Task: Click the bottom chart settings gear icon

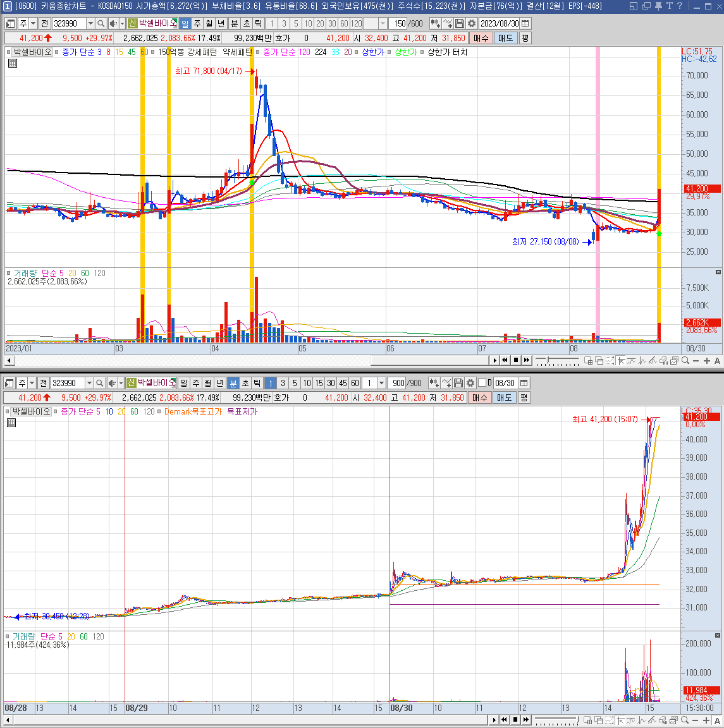Action: (x=470, y=383)
